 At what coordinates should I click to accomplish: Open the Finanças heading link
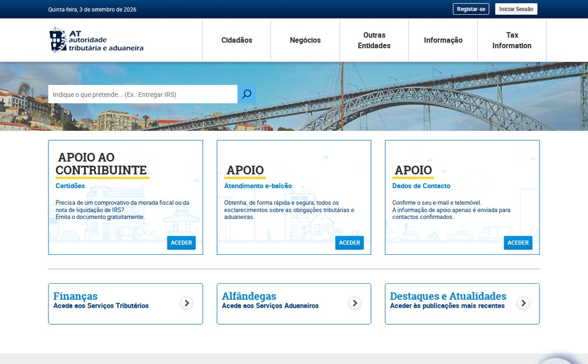[x=75, y=296]
